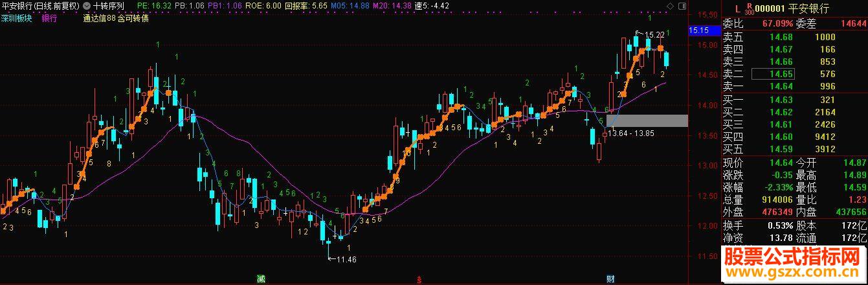The height and width of the screenshot is (285, 868).
Task: Click 卖五 volume 1000
Action: coord(825,38)
